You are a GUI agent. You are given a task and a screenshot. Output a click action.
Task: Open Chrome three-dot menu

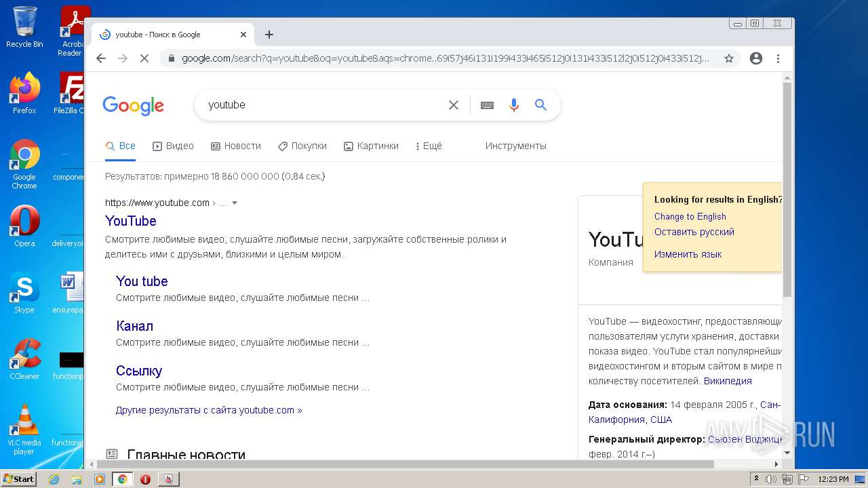click(778, 58)
